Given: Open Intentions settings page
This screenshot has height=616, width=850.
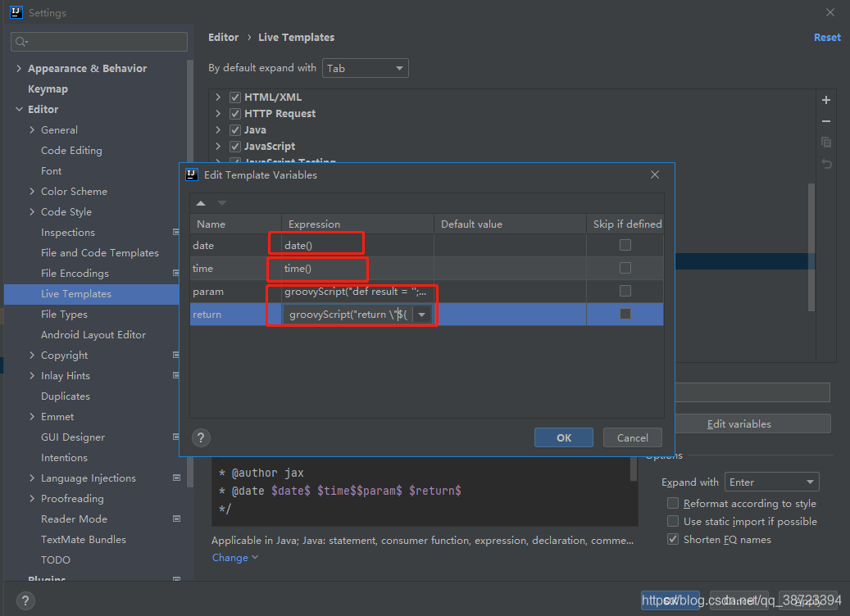Looking at the screenshot, I should pos(64,458).
